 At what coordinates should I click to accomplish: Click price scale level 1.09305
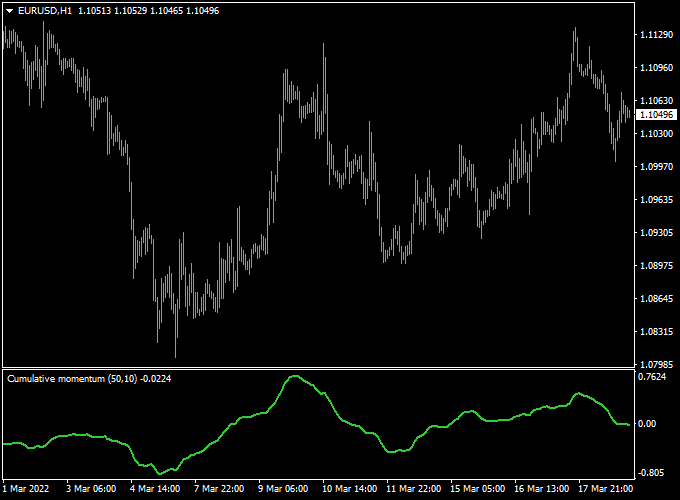(x=657, y=232)
